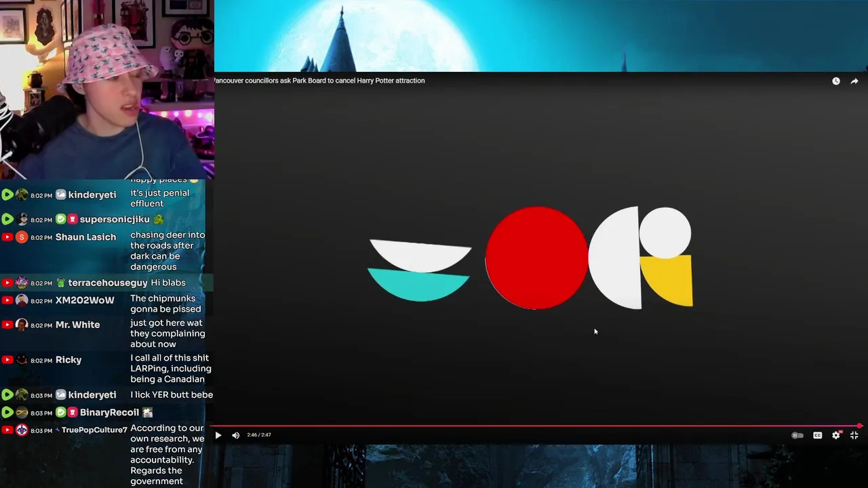This screenshot has width=868, height=488.
Task: Click the red rook badge by supersonicjiku
Action: pyautogui.click(x=73, y=220)
